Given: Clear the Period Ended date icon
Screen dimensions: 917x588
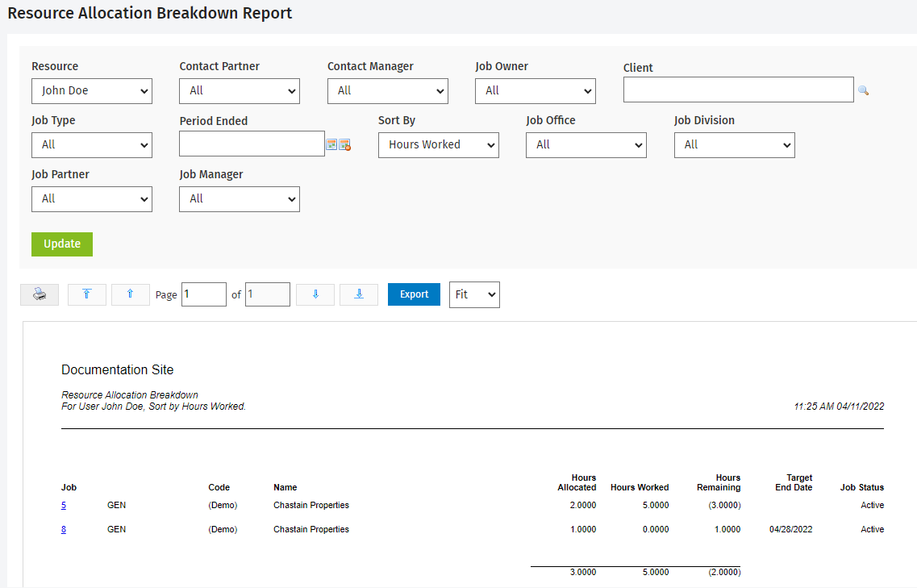Looking at the screenshot, I should [345, 144].
